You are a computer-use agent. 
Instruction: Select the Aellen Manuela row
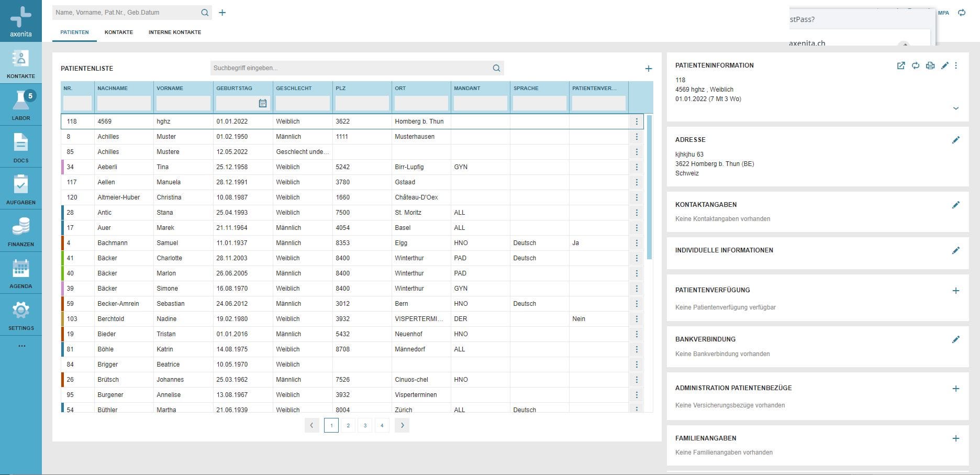(x=352, y=182)
